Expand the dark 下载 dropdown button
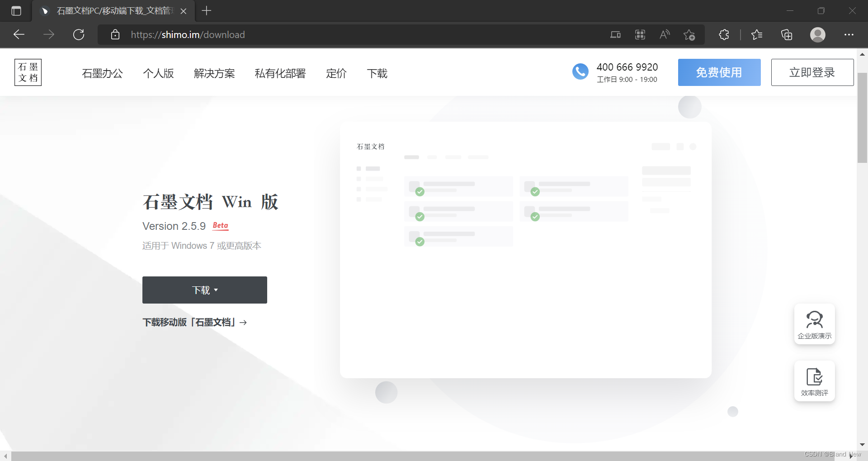 [205, 290]
